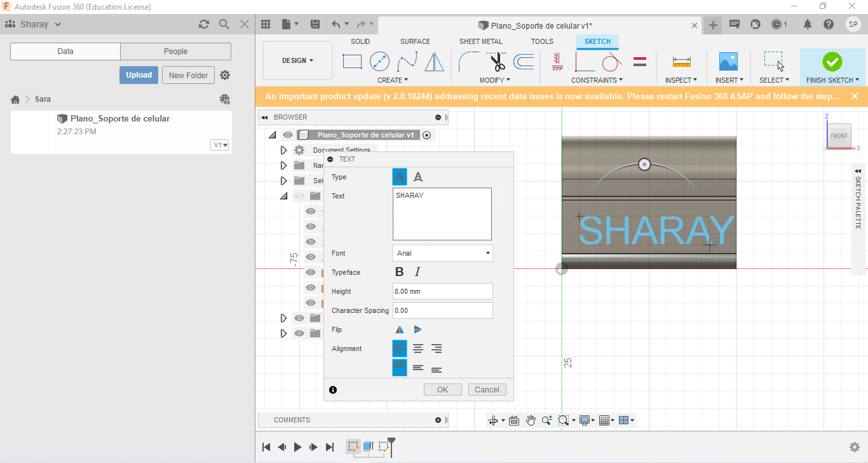This screenshot has height=463, width=868.
Task: Expand the Document Settings tree node
Action: pos(283,150)
